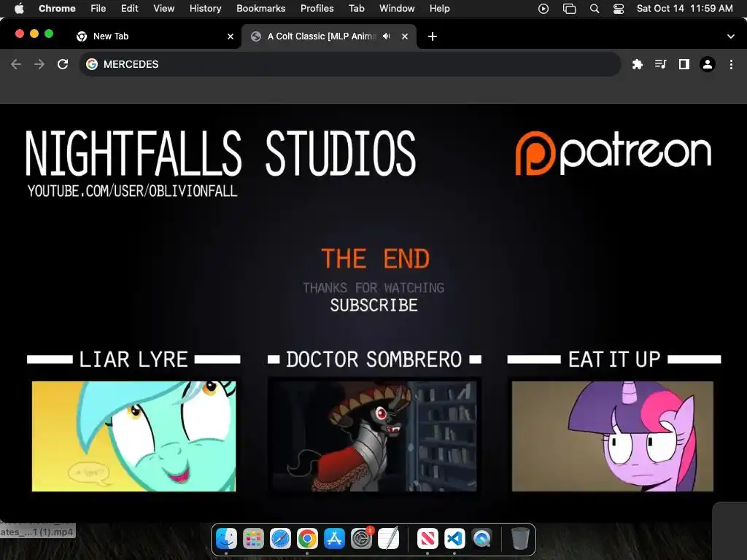Open the History menu
This screenshot has height=560, width=747.
tap(205, 8)
